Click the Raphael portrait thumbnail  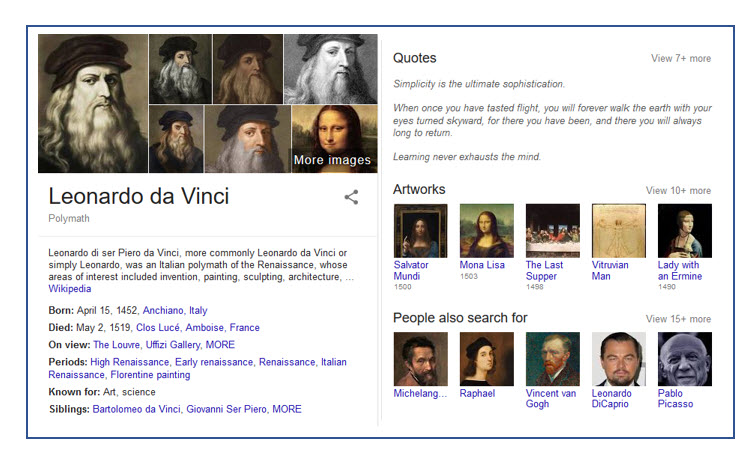pos(486,359)
